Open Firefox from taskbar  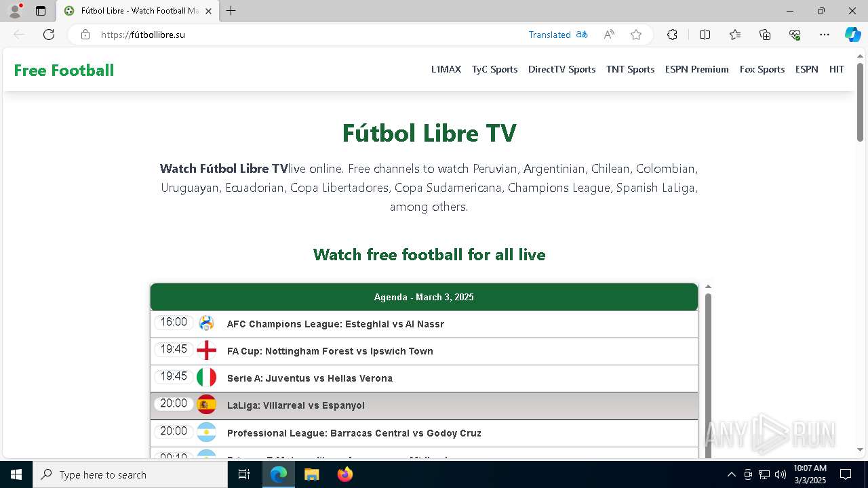tap(344, 474)
